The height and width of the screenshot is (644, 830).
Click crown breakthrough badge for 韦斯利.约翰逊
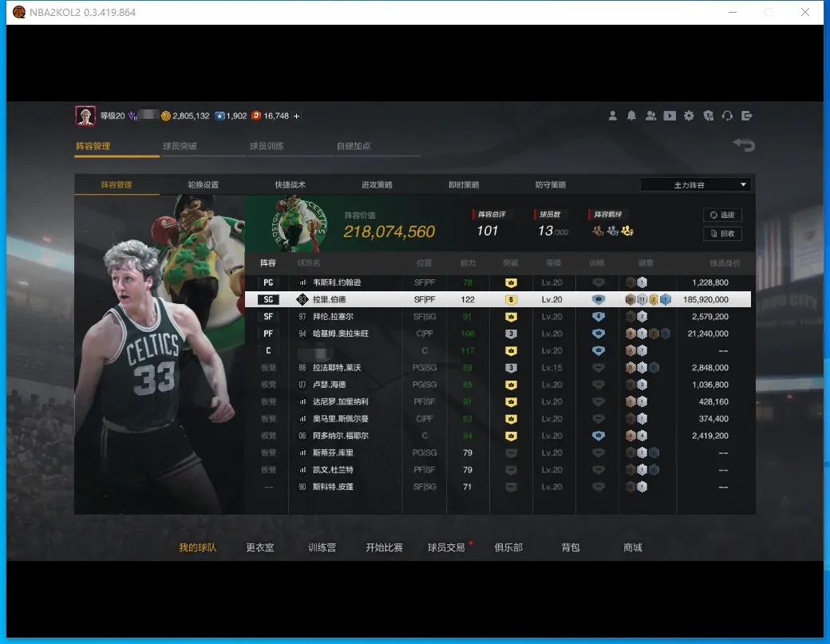pyautogui.click(x=511, y=282)
